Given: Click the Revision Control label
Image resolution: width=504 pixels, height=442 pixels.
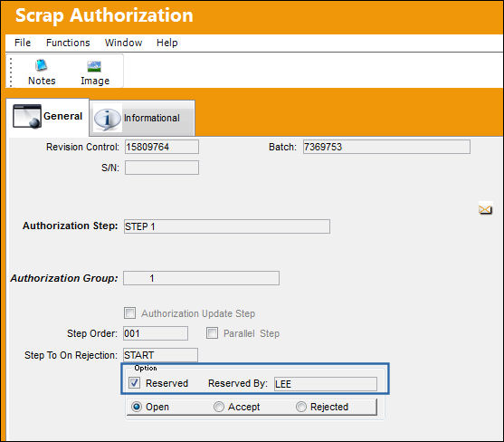Looking at the screenshot, I should 82,147.
